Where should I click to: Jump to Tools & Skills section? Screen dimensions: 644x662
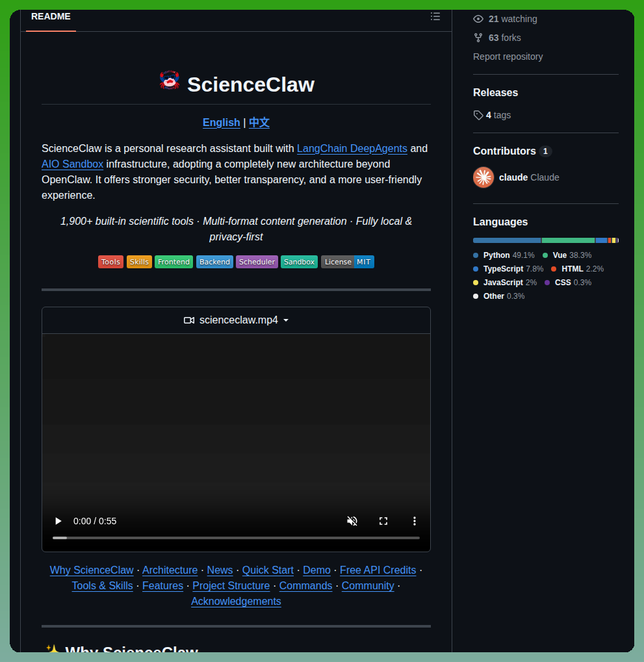(102, 585)
